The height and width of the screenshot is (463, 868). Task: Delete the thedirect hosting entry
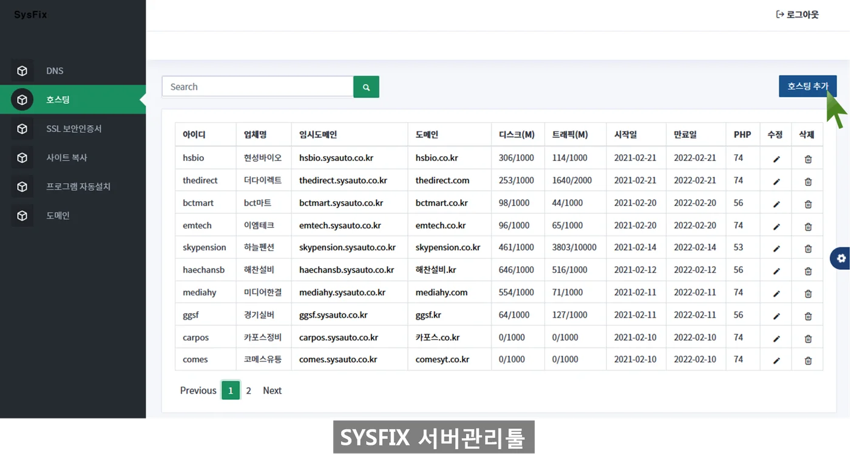808,182
